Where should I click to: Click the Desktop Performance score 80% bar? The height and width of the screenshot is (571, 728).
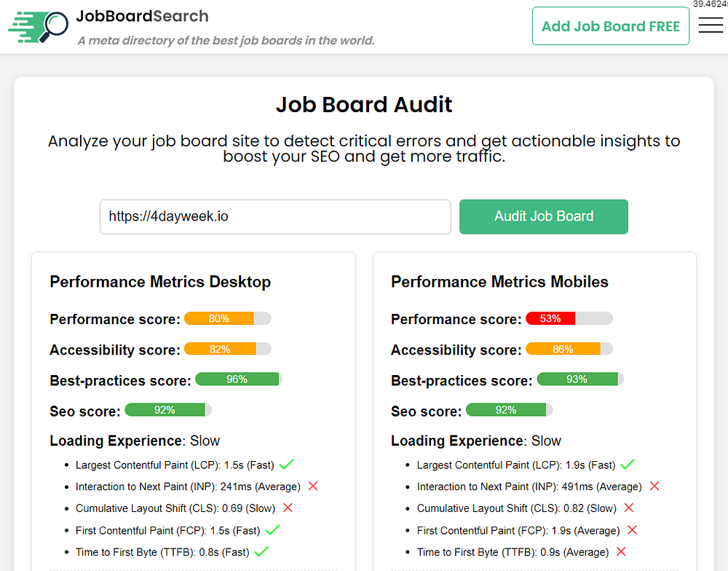[x=227, y=318]
